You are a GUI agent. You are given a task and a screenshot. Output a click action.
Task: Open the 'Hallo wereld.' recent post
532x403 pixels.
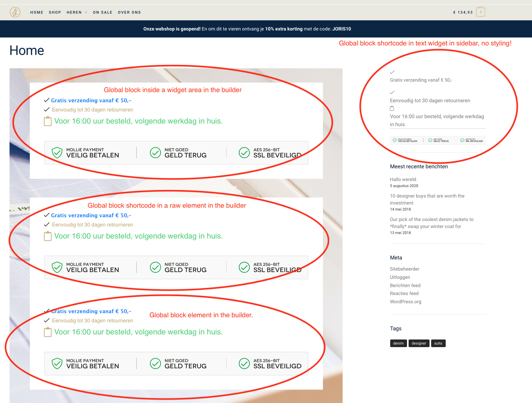click(404, 179)
